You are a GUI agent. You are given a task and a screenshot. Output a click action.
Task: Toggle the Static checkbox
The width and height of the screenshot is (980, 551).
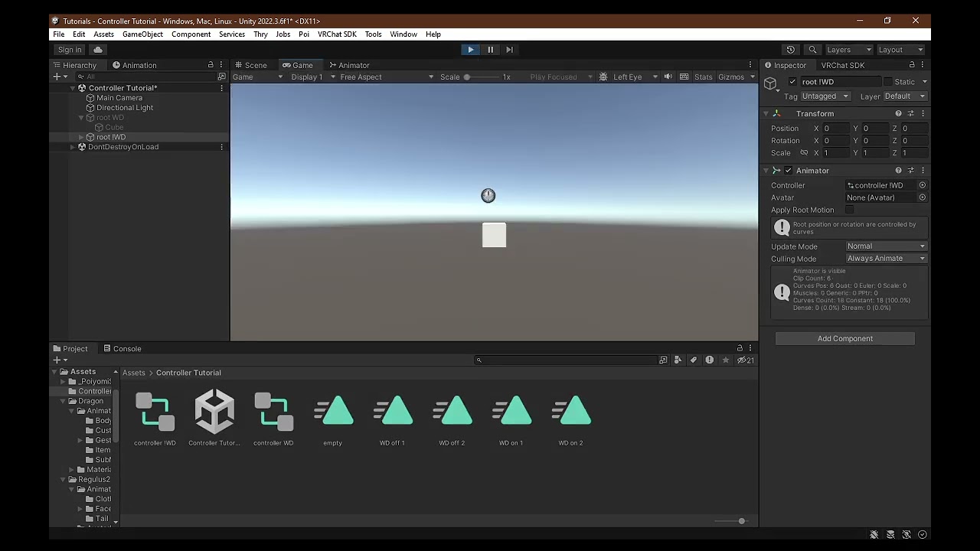pos(888,82)
